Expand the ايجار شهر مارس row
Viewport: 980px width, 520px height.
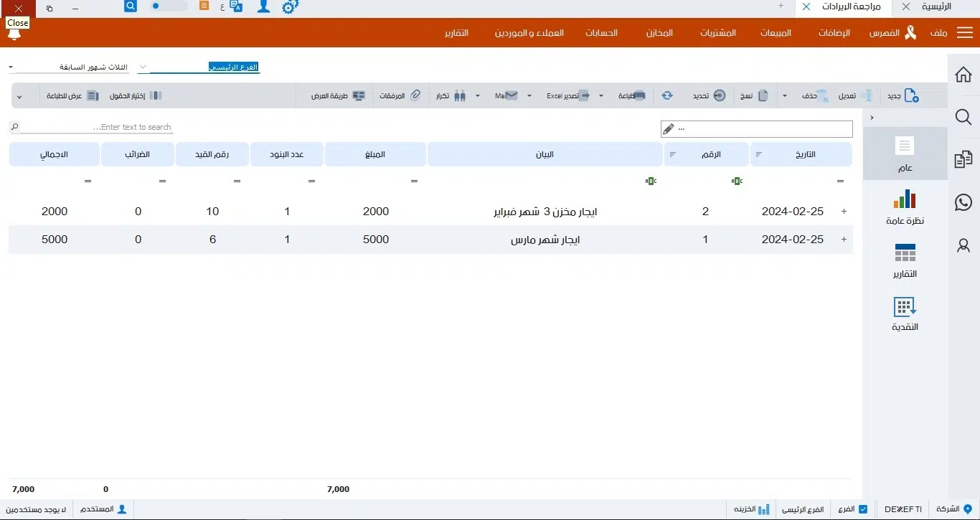click(x=844, y=240)
